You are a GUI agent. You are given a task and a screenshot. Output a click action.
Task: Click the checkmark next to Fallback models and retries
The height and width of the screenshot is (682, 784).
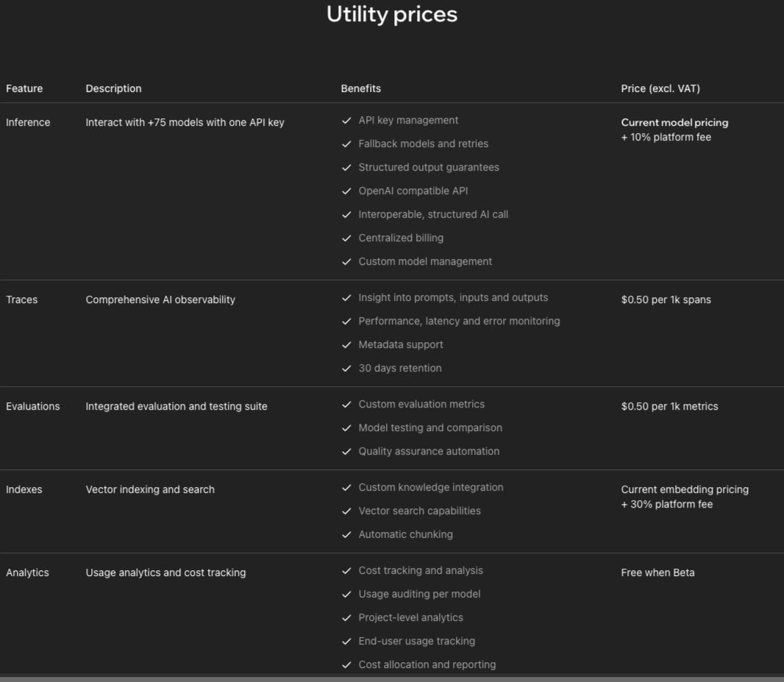[x=346, y=144]
